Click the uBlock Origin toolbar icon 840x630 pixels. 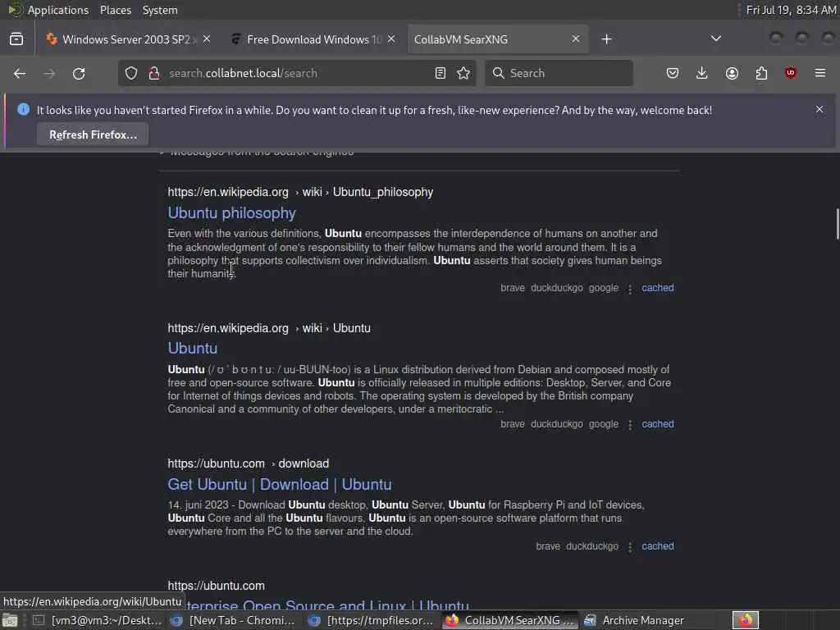791,73
